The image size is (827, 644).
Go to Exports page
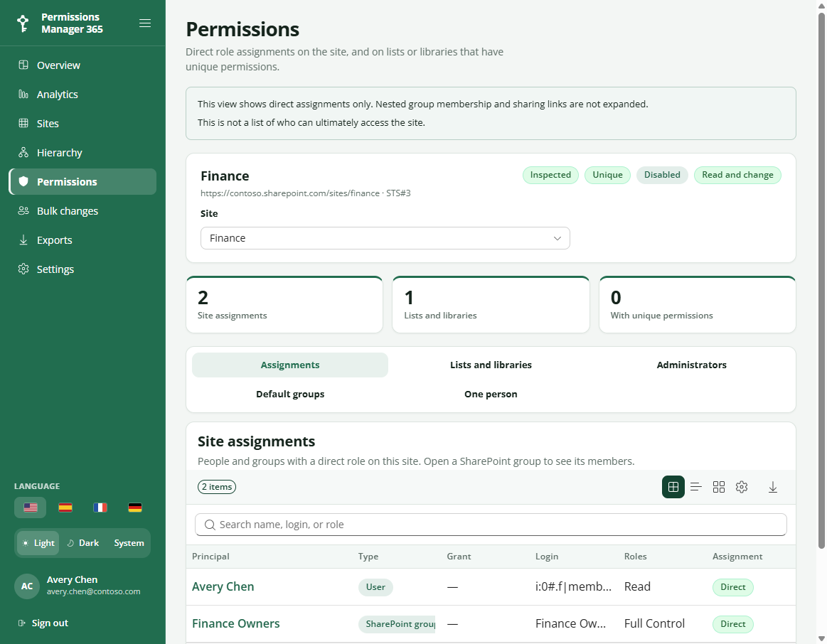click(82, 240)
